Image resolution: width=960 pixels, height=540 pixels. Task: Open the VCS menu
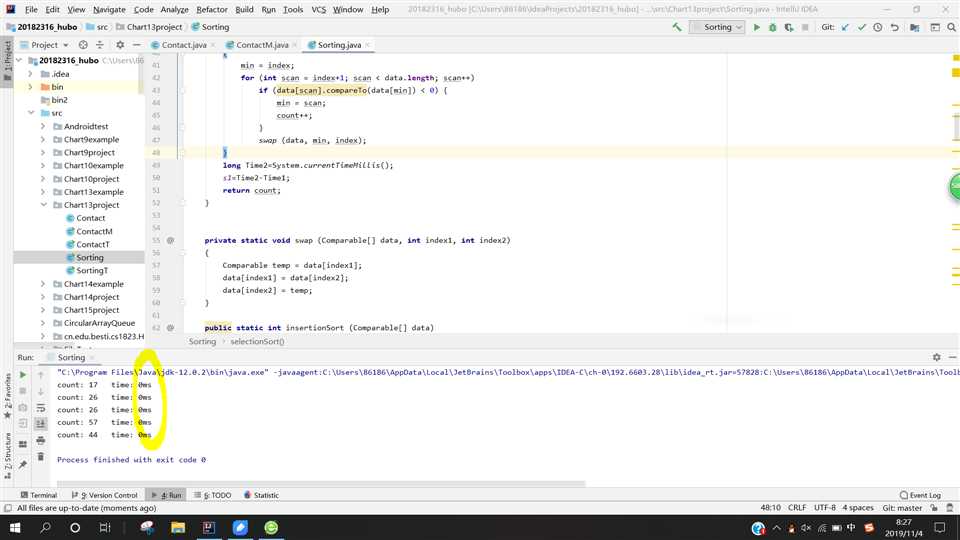coord(318,10)
